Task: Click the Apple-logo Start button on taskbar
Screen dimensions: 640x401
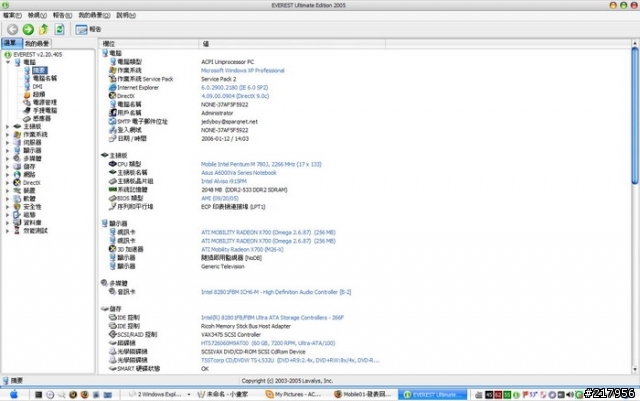Action: click(x=14, y=394)
